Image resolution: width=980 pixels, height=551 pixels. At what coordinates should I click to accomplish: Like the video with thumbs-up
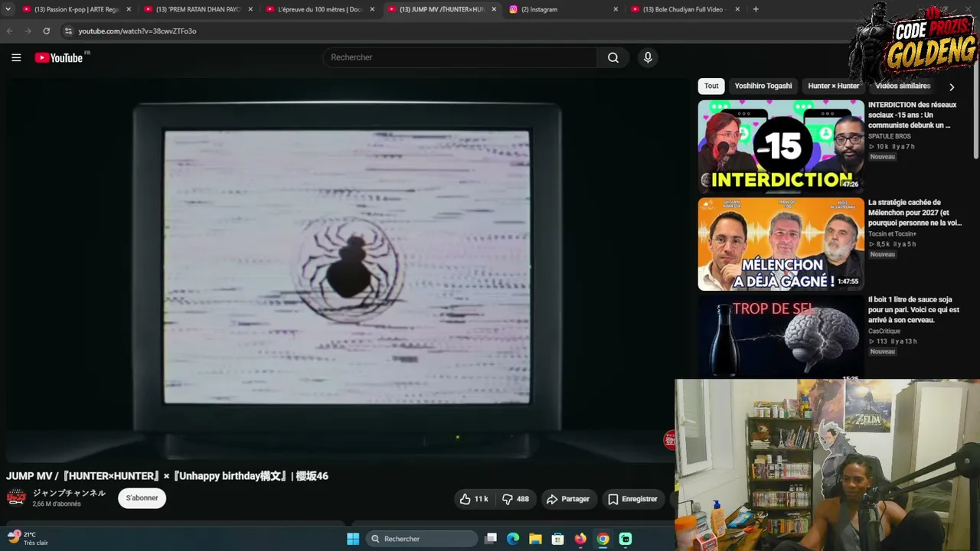(x=474, y=499)
